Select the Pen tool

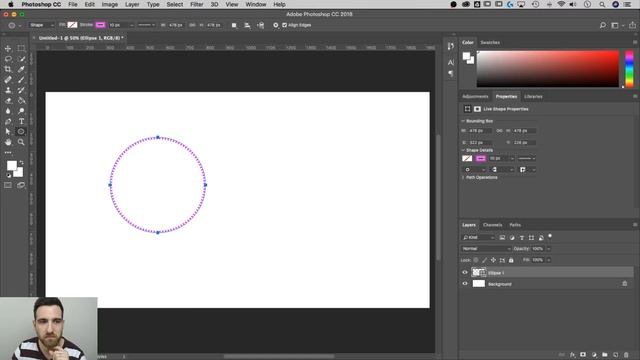8,121
